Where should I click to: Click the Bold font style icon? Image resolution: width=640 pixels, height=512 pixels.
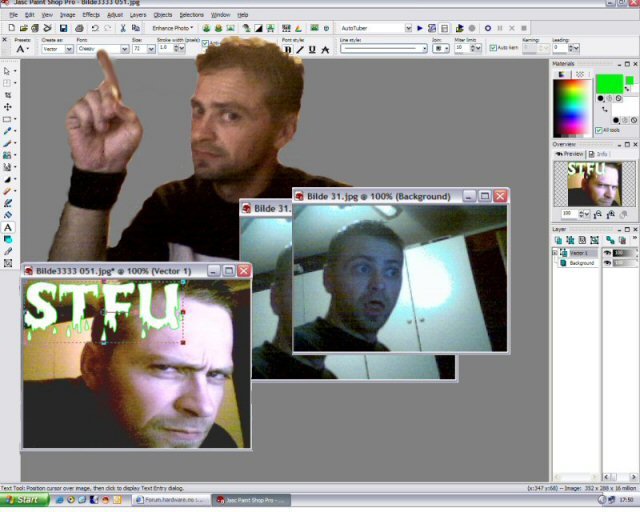click(288, 49)
